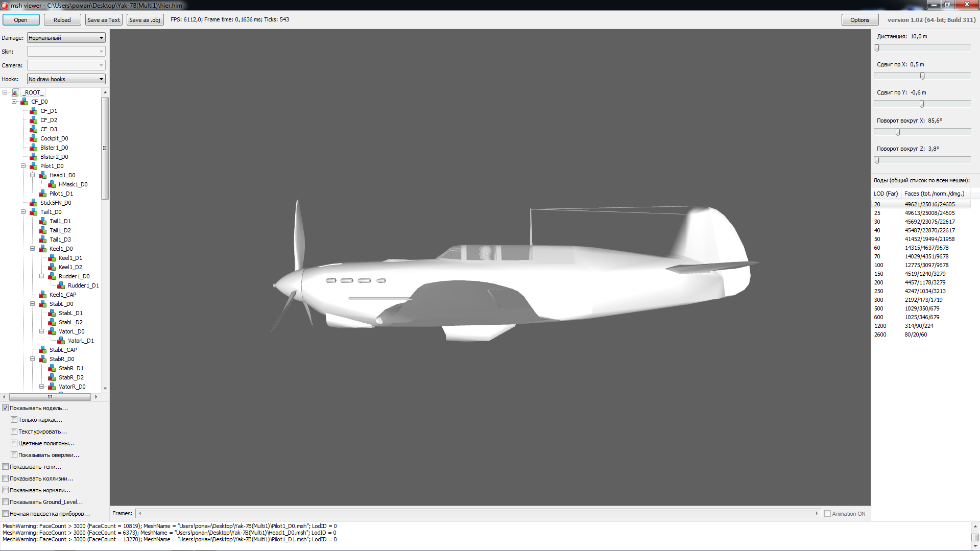The height and width of the screenshot is (551, 980).
Task: Check the Animation ON checkbox
Action: point(827,514)
